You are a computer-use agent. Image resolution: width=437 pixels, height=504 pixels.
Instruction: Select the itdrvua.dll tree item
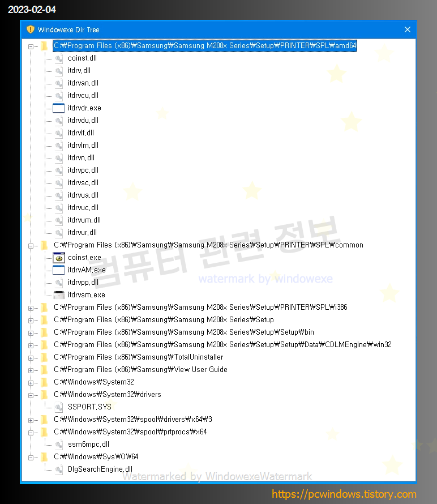[x=83, y=195]
